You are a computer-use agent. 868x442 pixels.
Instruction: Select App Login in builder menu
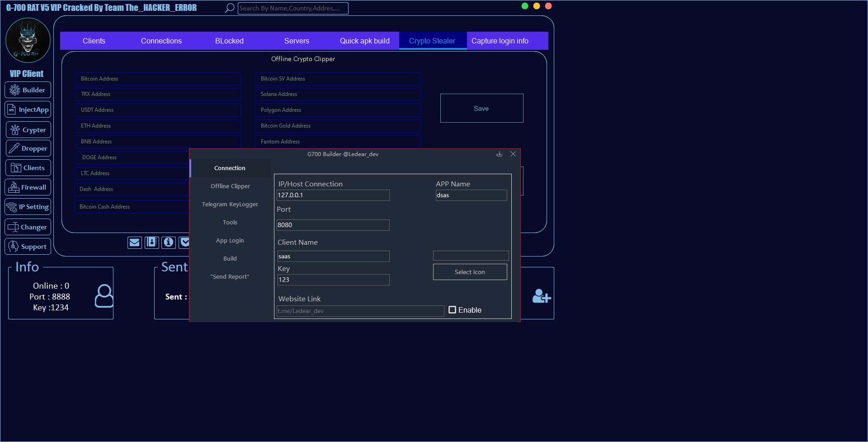pyautogui.click(x=230, y=240)
